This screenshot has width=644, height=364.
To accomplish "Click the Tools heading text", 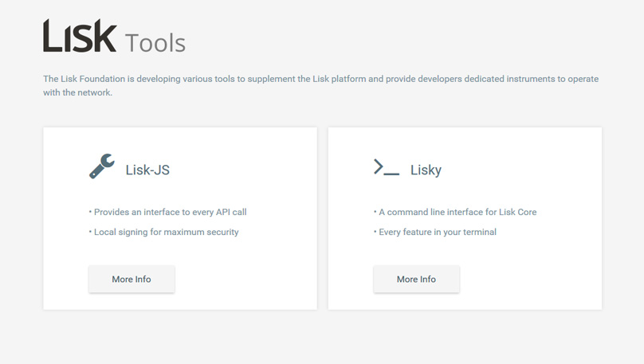I will (155, 43).
